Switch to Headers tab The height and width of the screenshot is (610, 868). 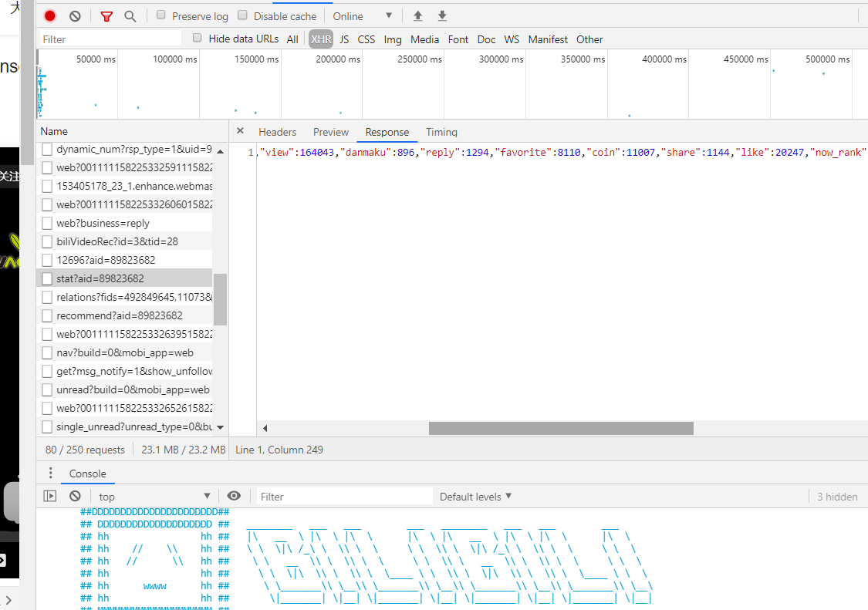(277, 133)
